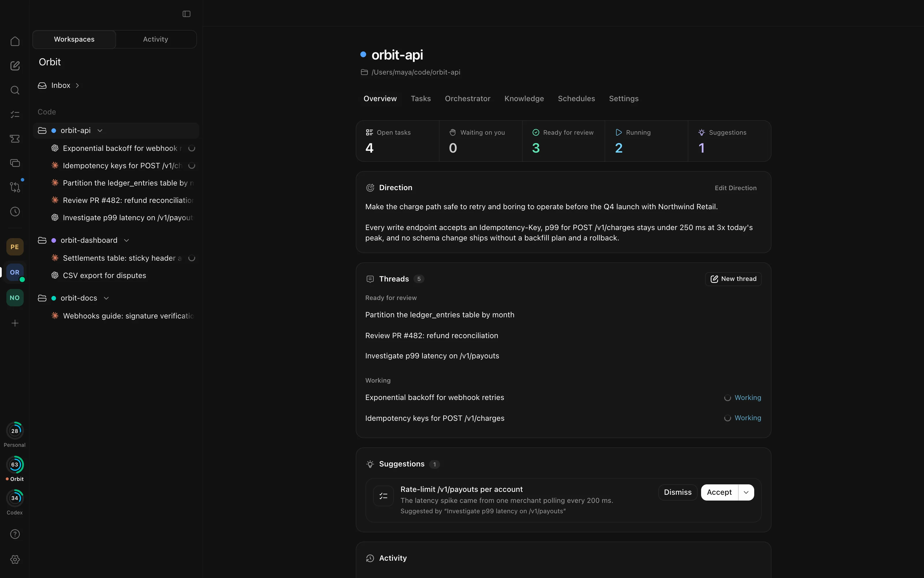Open the Ready for review stat card
Image resolution: width=924 pixels, height=578 pixels.
click(564, 141)
